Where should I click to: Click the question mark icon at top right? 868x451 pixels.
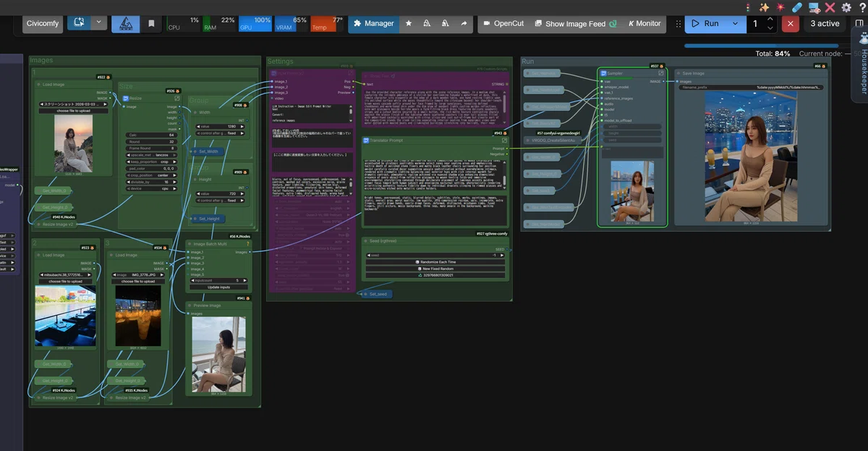click(x=861, y=7)
